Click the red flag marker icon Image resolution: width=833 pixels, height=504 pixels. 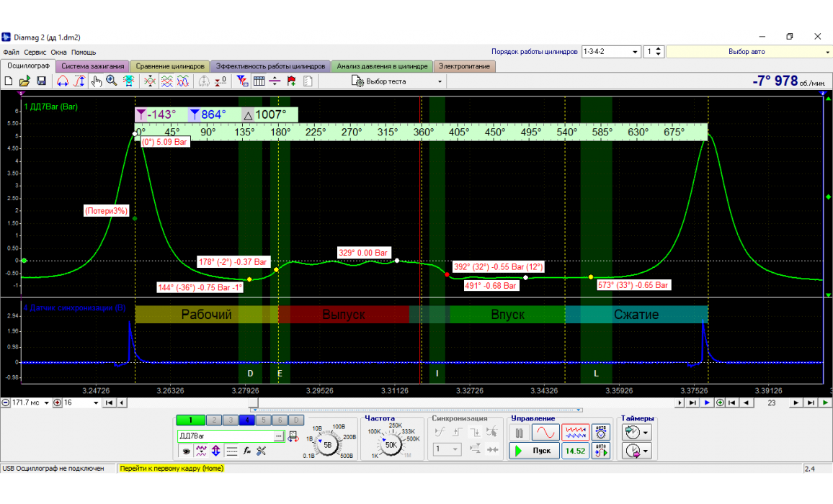[x=291, y=81]
